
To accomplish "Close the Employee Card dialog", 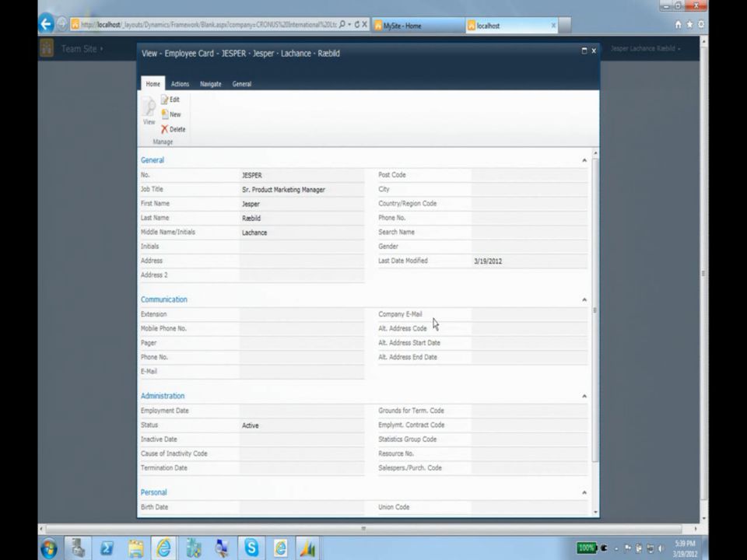I will 594,51.
